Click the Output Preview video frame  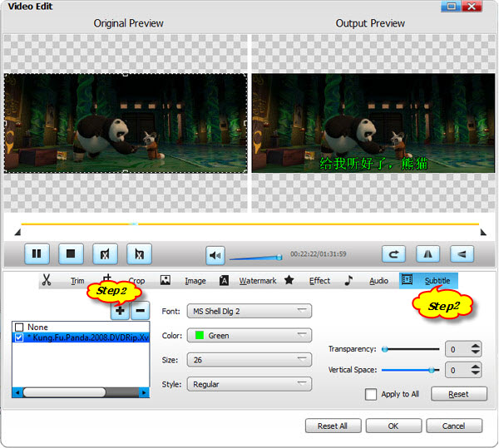373,123
